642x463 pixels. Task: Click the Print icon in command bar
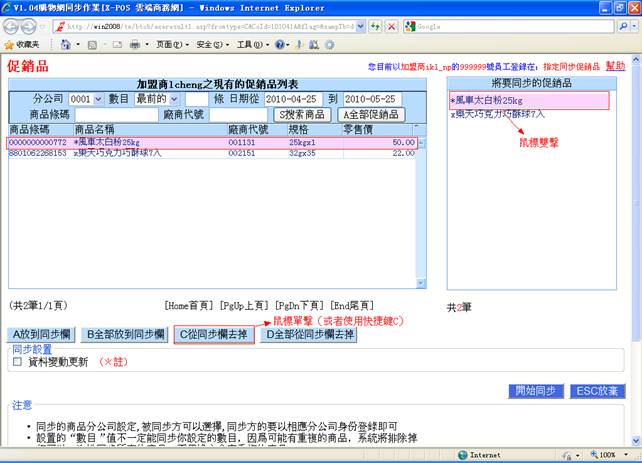tap(134, 45)
